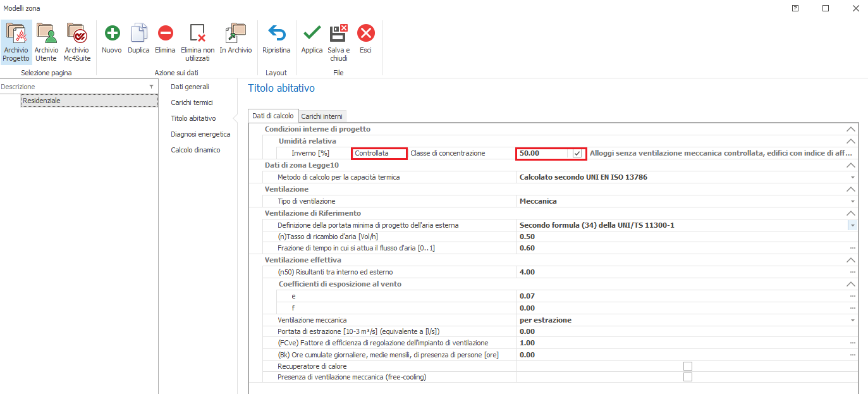
Task: Duplicate the model with Duplica icon
Action: [x=138, y=34]
